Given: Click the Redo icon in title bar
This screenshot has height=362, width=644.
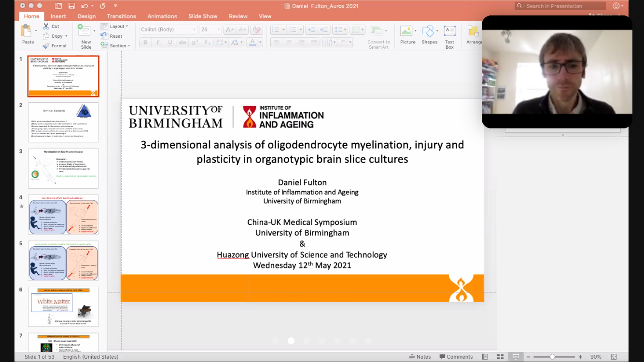Looking at the screenshot, I should pos(102,6).
